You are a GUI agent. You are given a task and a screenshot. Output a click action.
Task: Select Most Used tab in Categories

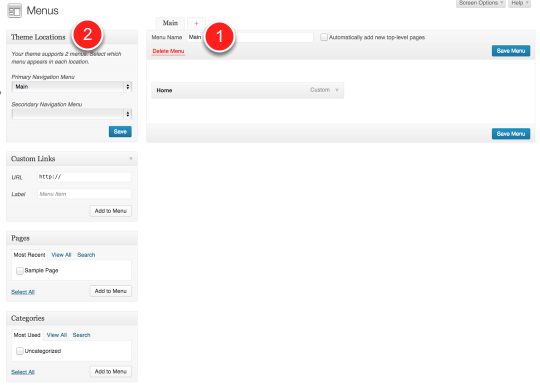pyautogui.click(x=27, y=335)
